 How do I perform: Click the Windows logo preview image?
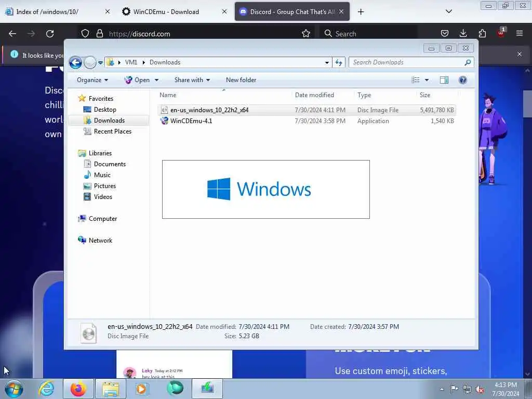[x=265, y=189]
